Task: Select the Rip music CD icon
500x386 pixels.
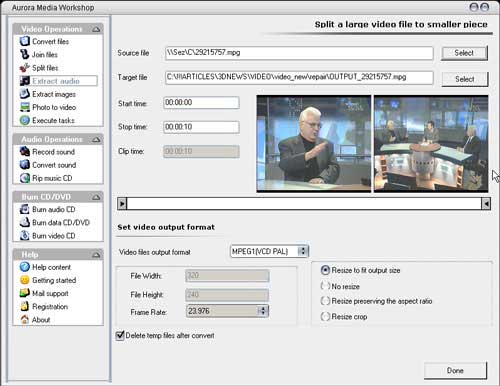Action: (24, 178)
